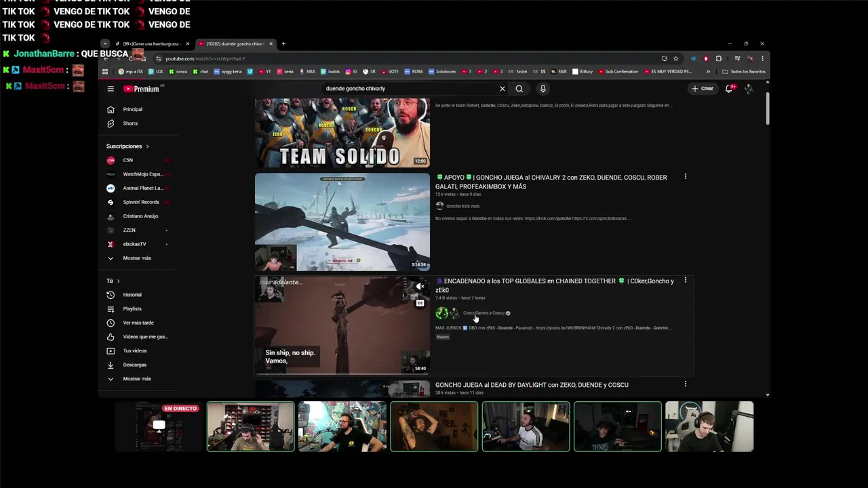Open Descargas in the sidebar
868x488 pixels.
(x=134, y=365)
